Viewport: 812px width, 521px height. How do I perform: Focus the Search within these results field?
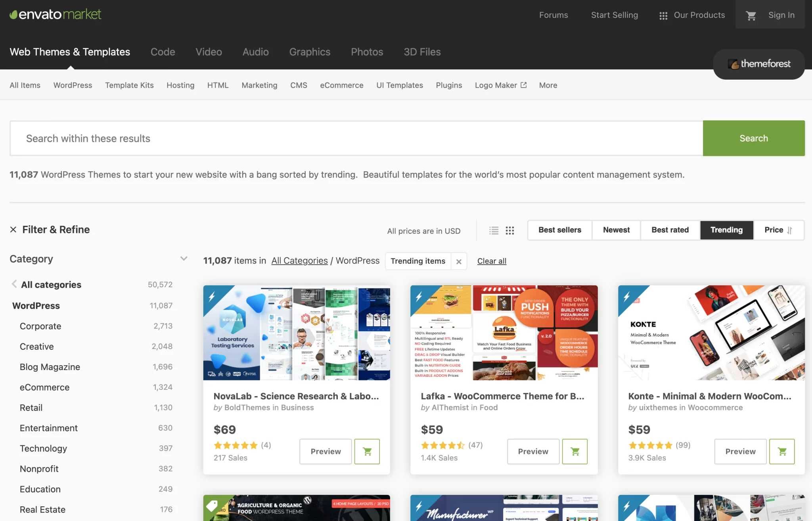[356, 138]
